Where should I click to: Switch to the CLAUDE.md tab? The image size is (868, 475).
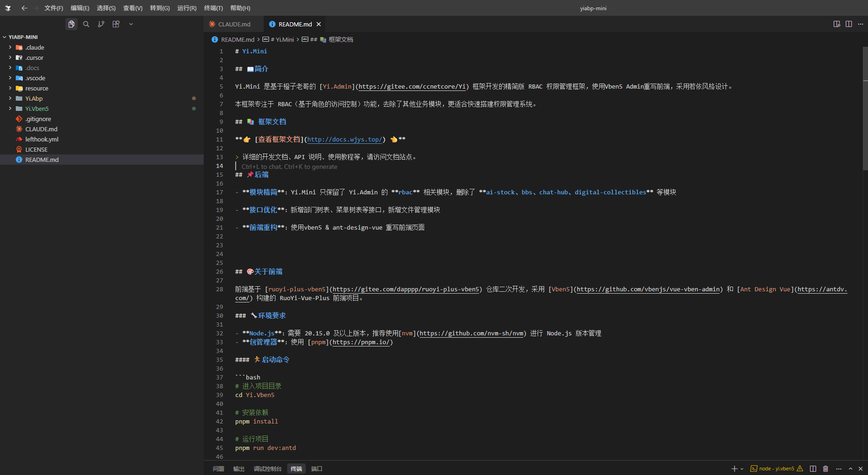tap(234, 24)
